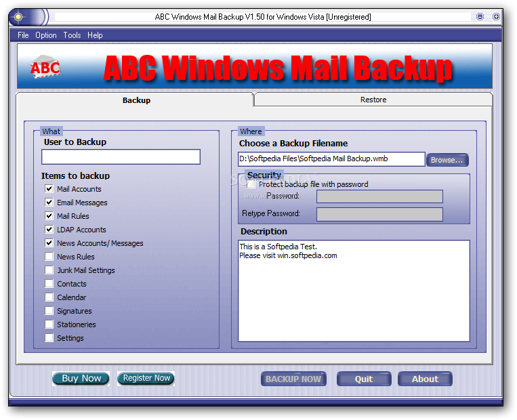Click the Retype Password field
517x420 pixels.
(379, 214)
